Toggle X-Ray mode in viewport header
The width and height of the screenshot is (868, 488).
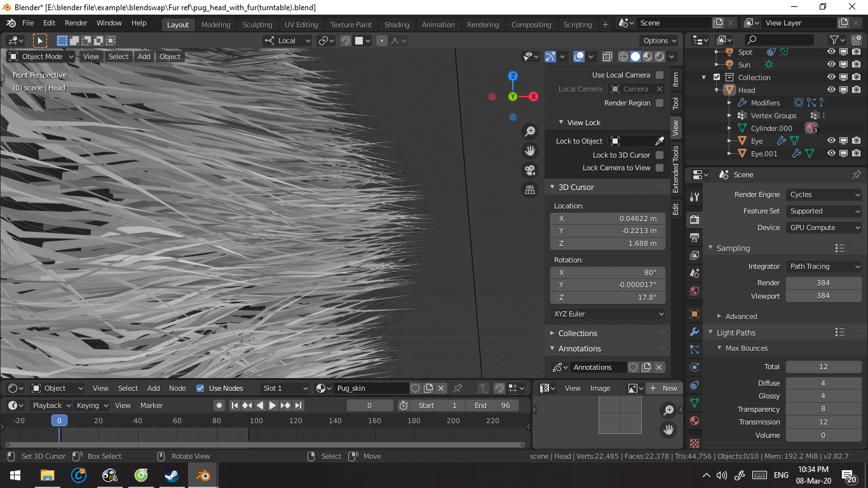(x=607, y=57)
